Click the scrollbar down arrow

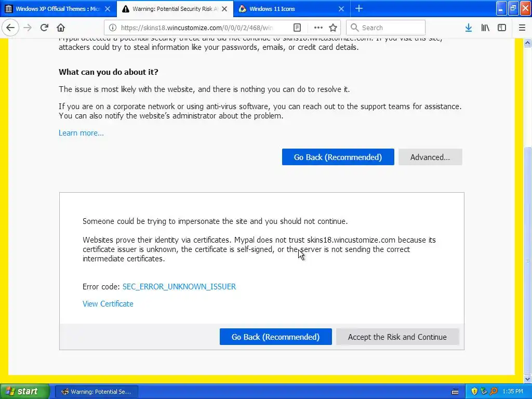(528, 379)
